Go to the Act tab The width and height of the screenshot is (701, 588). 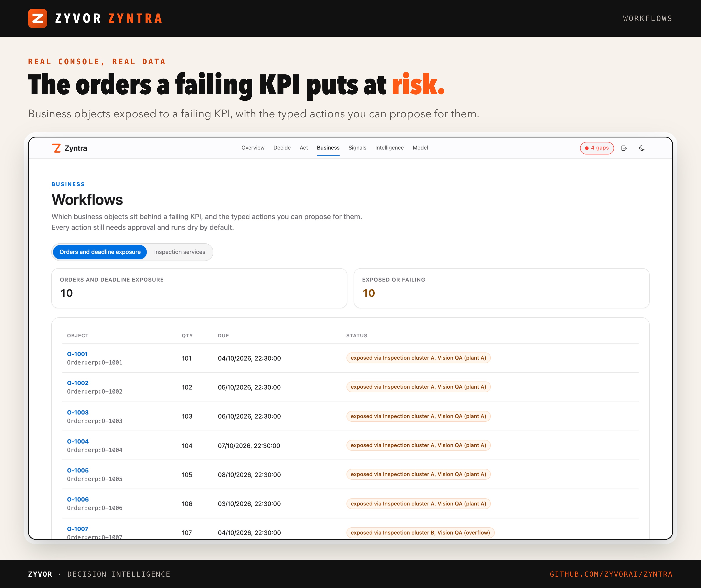pyautogui.click(x=304, y=148)
